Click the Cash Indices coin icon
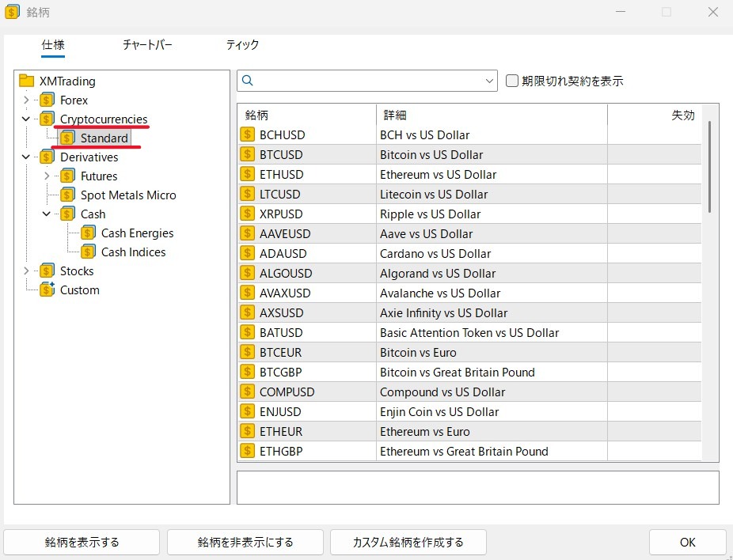The width and height of the screenshot is (733, 560). 88,252
